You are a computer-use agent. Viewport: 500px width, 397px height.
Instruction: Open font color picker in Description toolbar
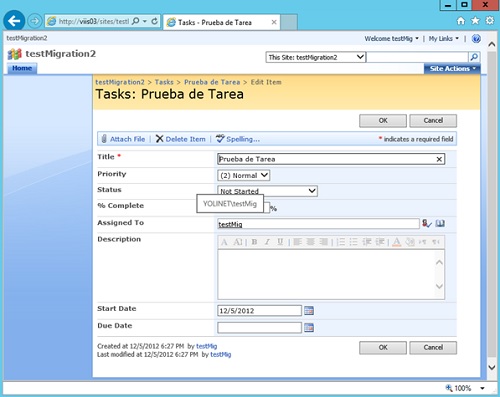pos(396,242)
